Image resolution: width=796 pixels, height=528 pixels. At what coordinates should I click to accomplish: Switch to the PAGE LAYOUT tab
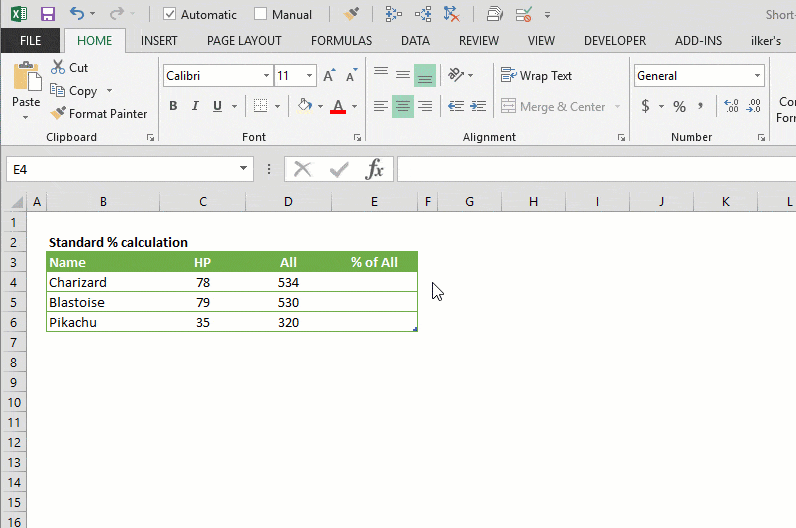pos(244,41)
